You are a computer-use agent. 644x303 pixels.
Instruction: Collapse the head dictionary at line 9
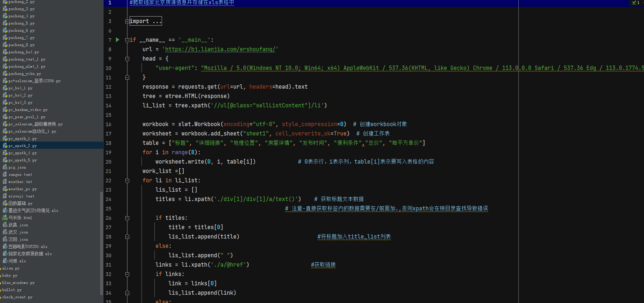pyautogui.click(x=127, y=59)
